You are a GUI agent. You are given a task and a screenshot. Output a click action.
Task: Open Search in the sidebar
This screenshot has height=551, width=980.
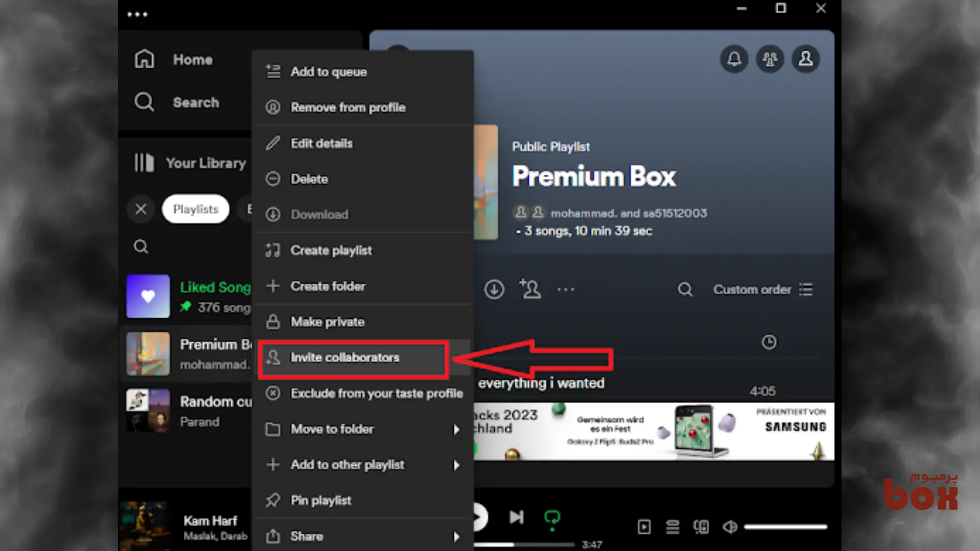tap(177, 102)
